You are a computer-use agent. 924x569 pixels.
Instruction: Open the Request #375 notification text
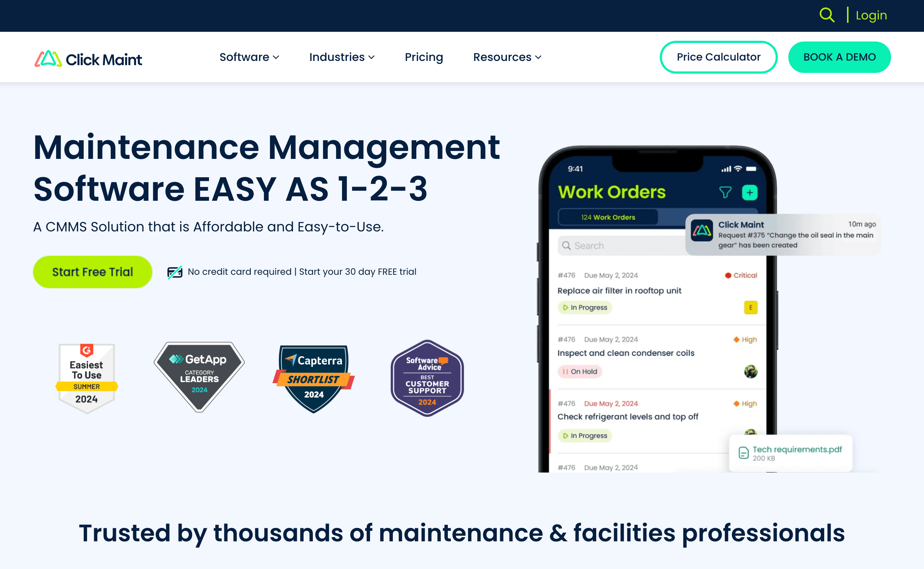(795, 240)
